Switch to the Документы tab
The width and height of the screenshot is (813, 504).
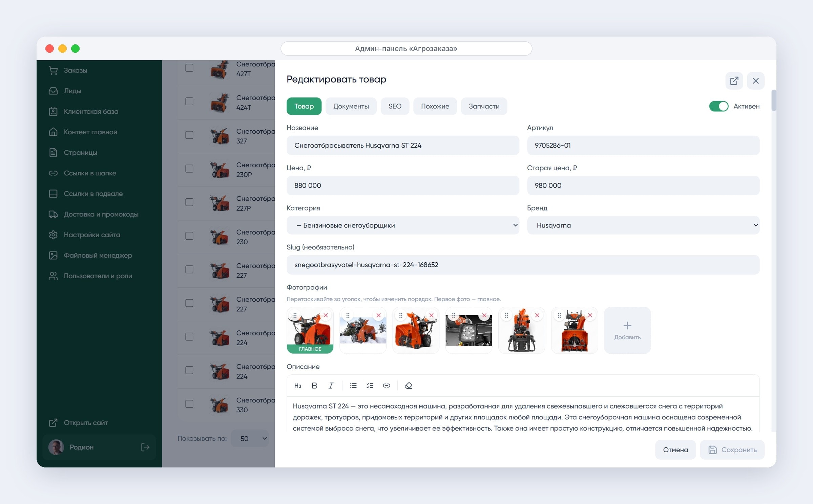[351, 106]
